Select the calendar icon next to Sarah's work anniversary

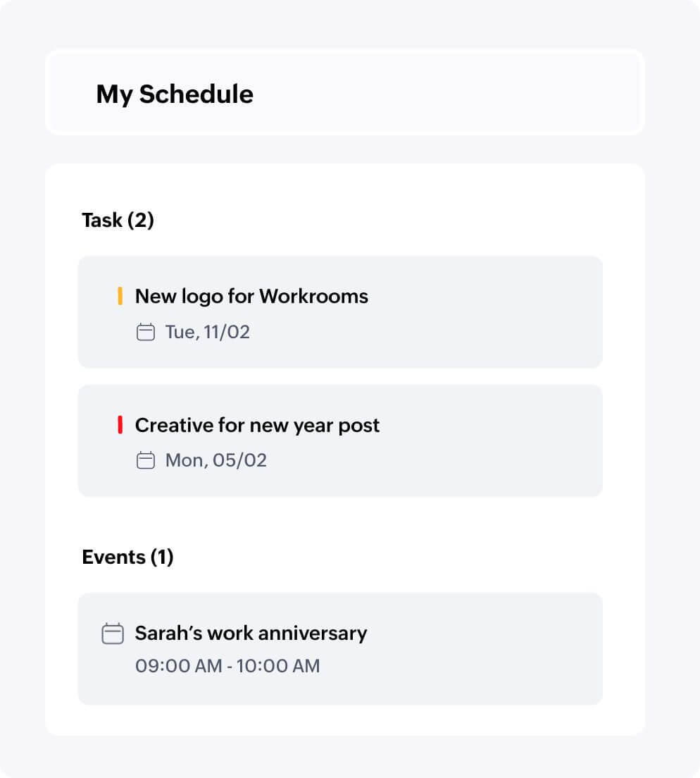pos(111,634)
